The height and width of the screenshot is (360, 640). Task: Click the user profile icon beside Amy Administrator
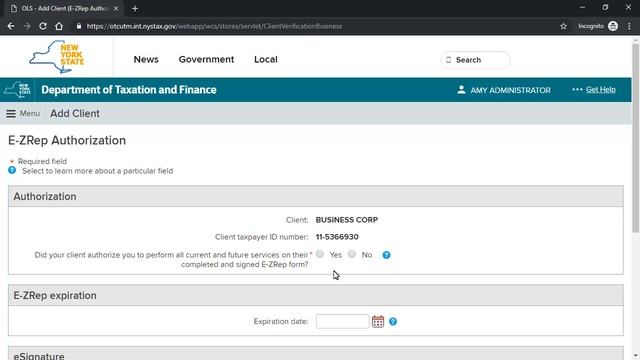(x=461, y=90)
